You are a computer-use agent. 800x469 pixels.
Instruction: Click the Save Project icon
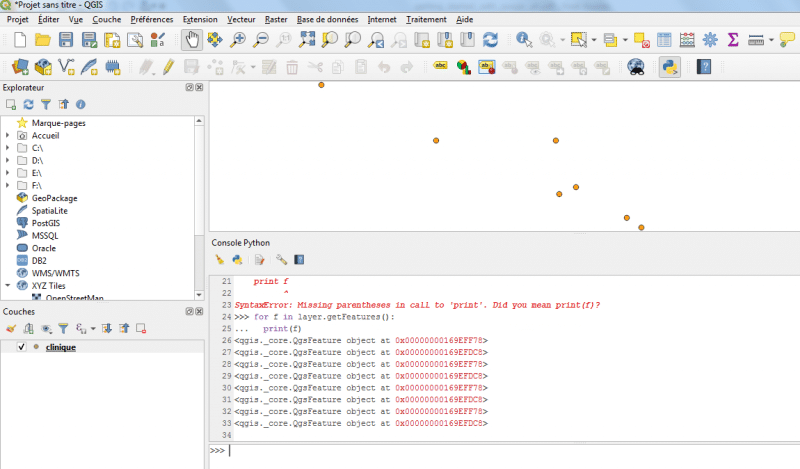click(x=65, y=40)
